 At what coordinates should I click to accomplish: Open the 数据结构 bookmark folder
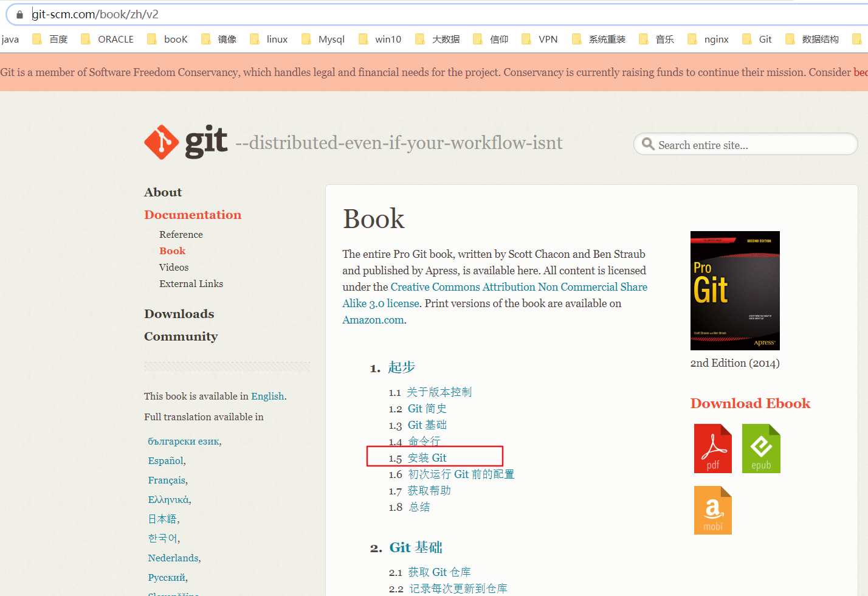click(812, 40)
